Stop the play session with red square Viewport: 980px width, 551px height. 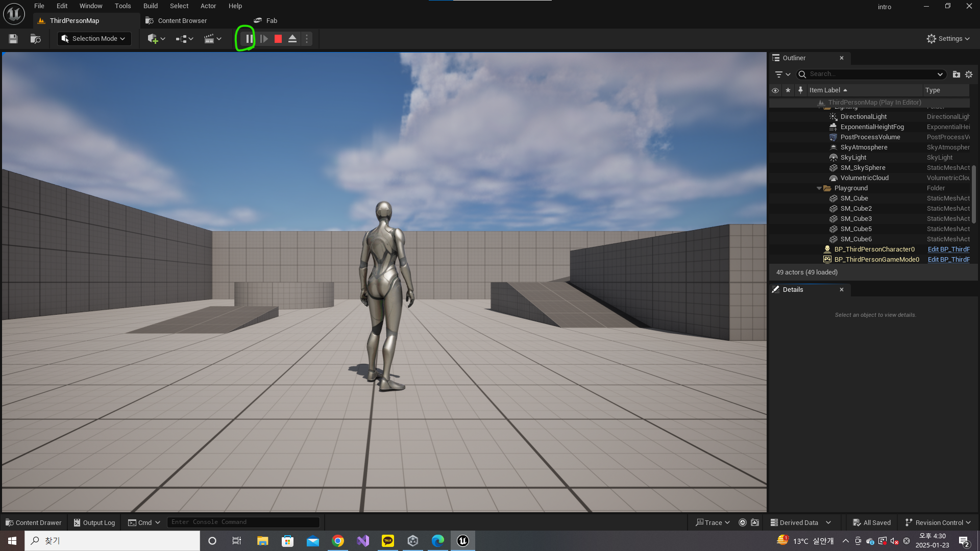point(278,39)
